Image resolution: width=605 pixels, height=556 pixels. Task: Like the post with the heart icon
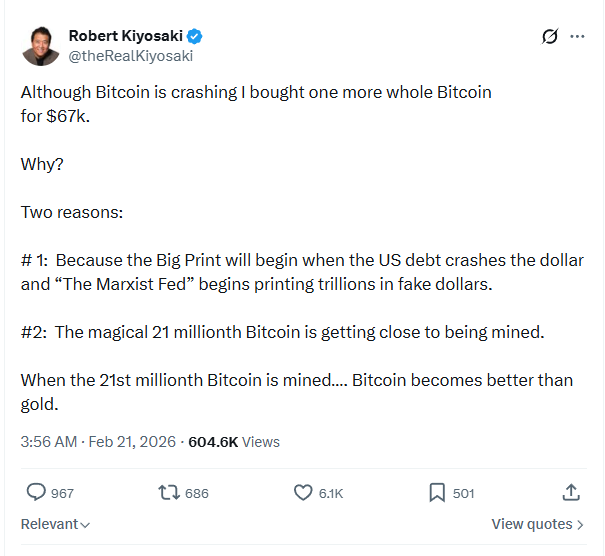click(x=303, y=492)
